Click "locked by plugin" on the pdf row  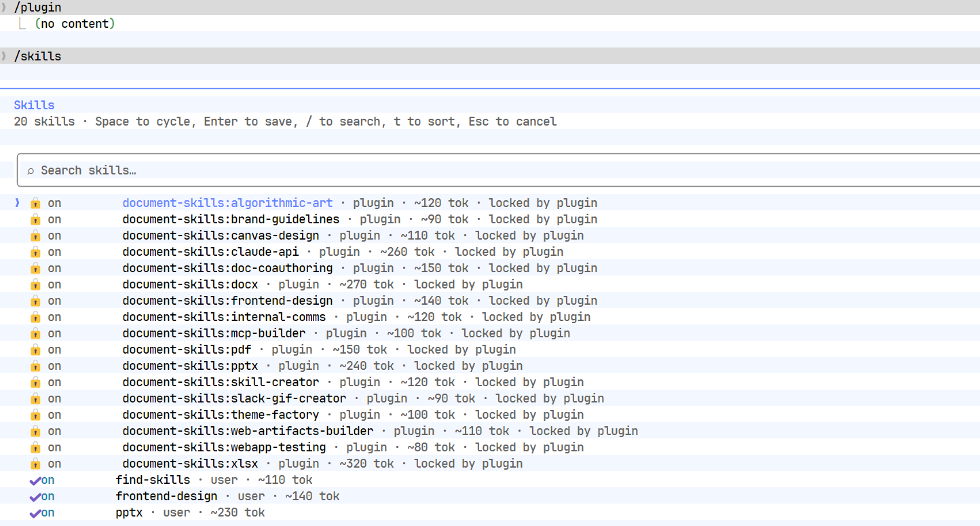pos(461,350)
